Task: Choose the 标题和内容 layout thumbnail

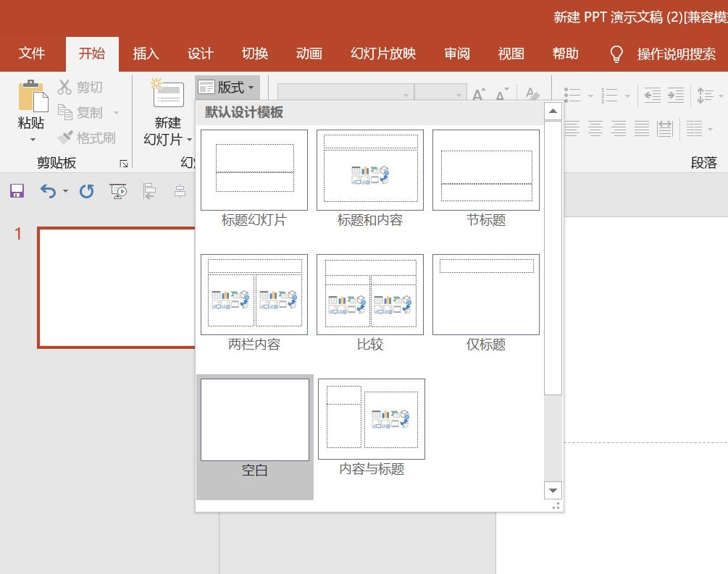Action: point(370,171)
